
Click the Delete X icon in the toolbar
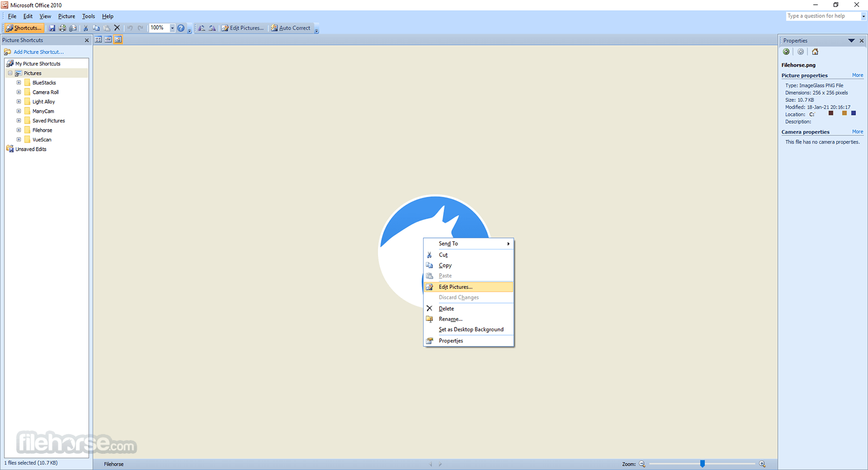tap(117, 28)
